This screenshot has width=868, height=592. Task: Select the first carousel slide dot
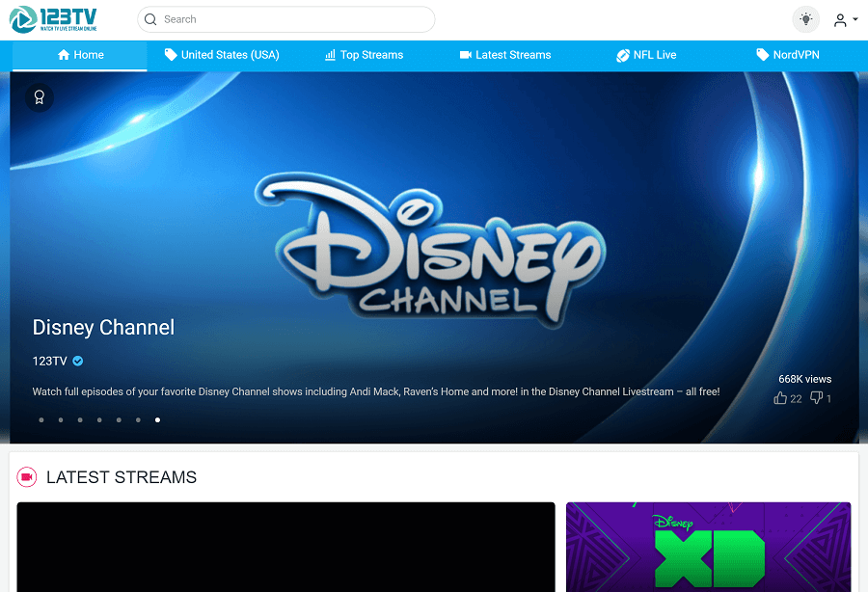click(x=41, y=420)
